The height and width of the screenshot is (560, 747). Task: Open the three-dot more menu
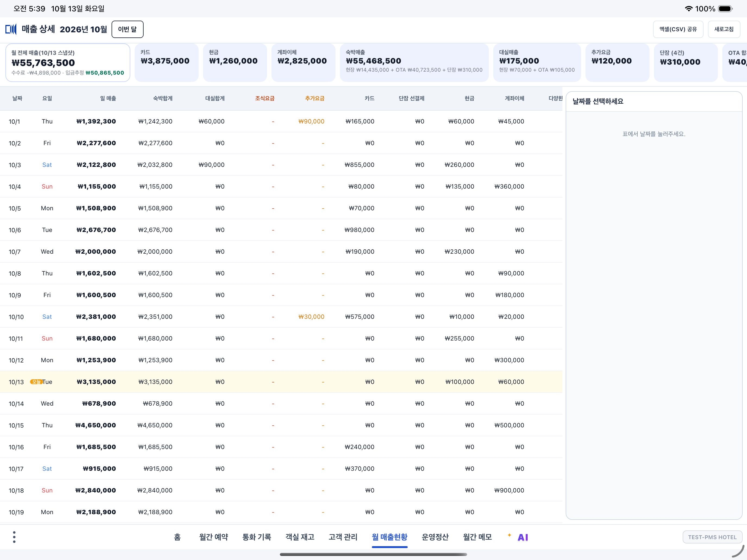tap(14, 537)
